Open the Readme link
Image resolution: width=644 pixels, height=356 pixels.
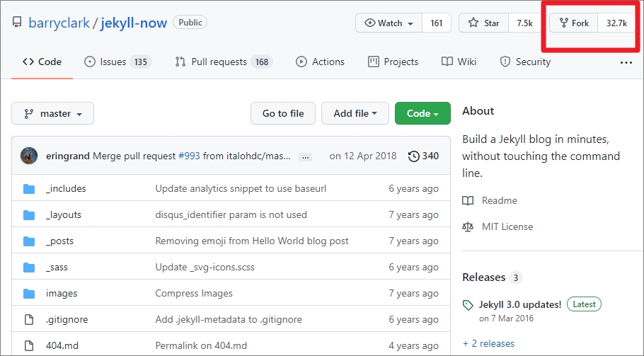[x=500, y=201]
